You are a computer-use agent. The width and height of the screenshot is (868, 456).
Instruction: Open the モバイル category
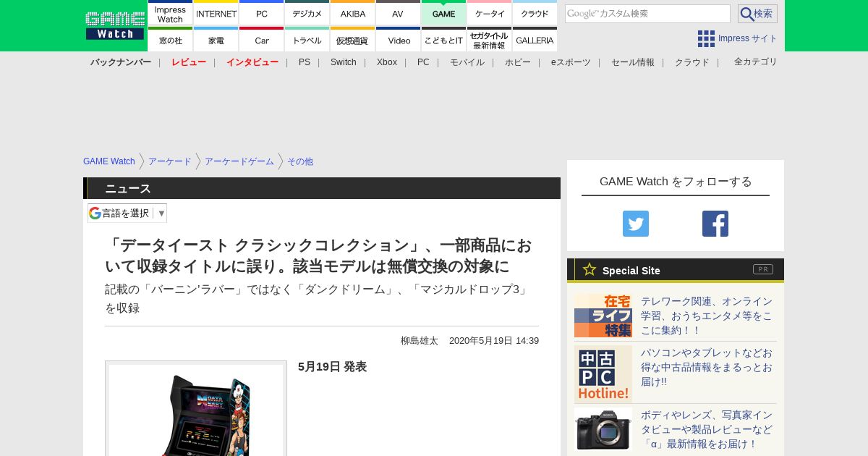[x=467, y=62]
